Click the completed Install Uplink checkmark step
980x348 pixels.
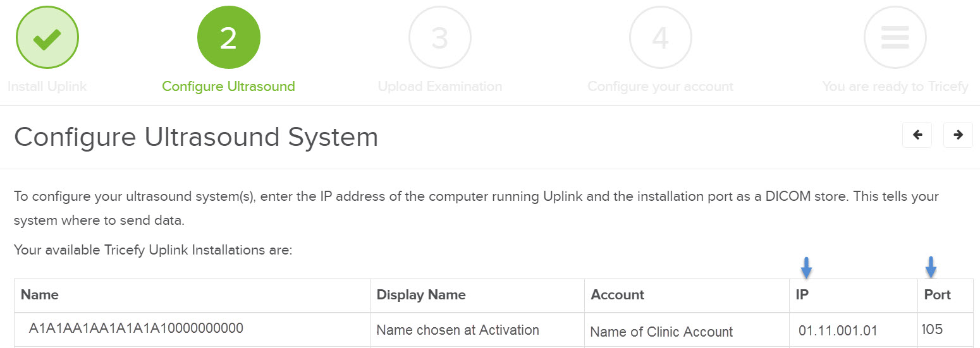pos(47,38)
